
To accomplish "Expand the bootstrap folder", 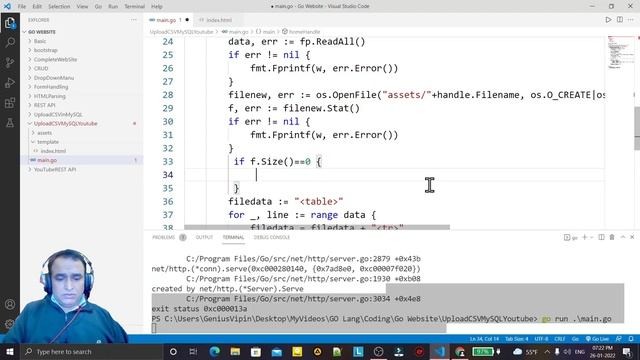I will 45,50.
